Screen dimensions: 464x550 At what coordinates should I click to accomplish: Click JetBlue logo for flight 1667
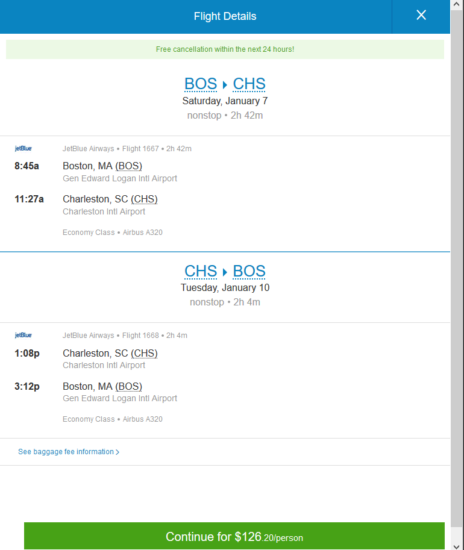click(x=23, y=148)
